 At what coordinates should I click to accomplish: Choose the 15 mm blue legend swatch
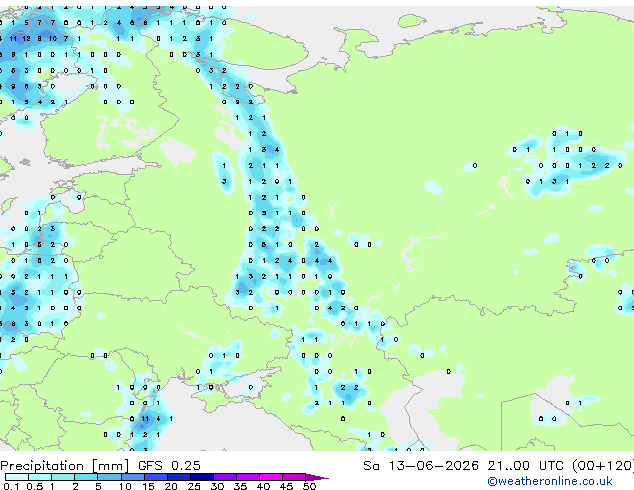point(155,477)
